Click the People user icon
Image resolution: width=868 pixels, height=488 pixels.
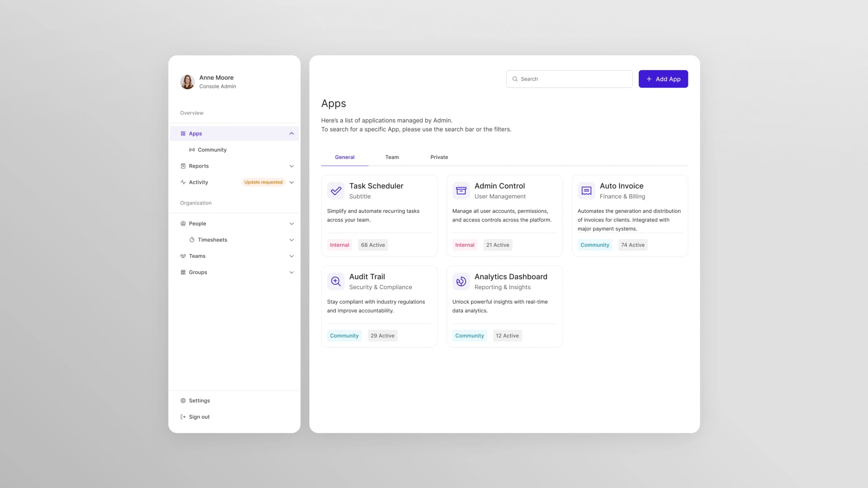coord(183,224)
